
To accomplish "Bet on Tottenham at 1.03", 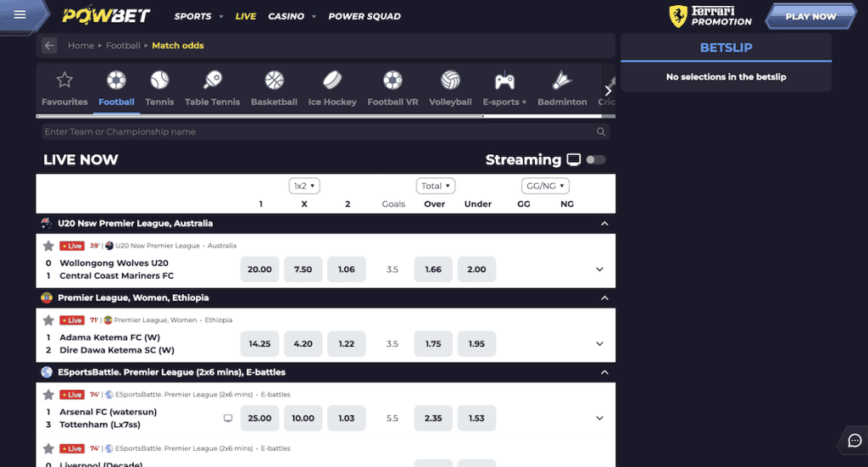I will (x=347, y=419).
